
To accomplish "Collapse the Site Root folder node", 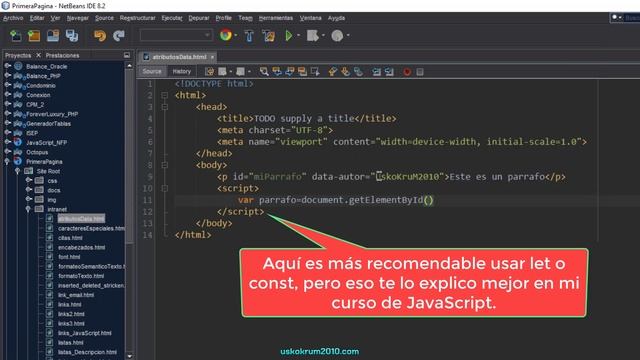I will click(18, 171).
